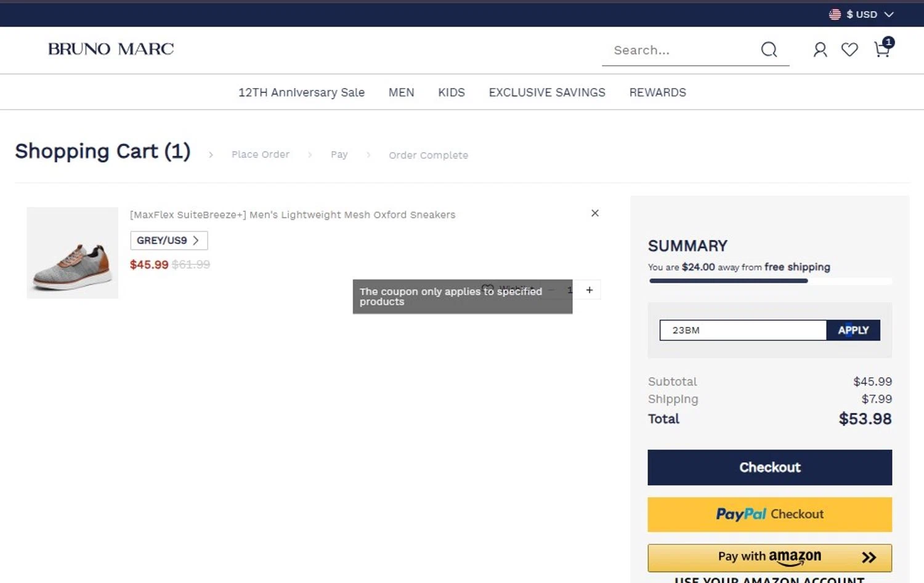Click the Pay step in breadcrumb

(339, 155)
